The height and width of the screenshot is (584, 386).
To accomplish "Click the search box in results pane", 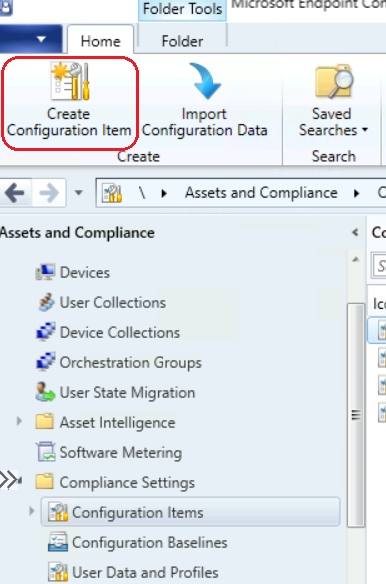I will 380,265.
